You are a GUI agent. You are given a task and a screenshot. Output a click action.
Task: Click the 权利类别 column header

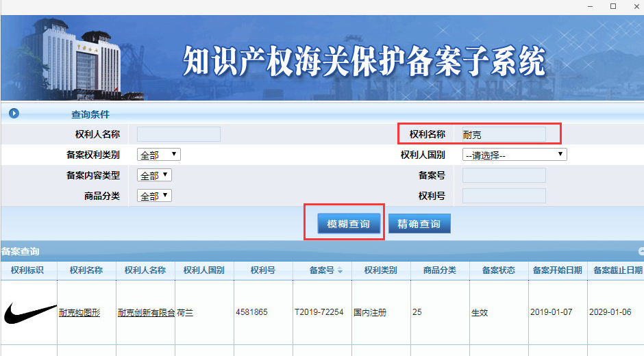coord(380,270)
